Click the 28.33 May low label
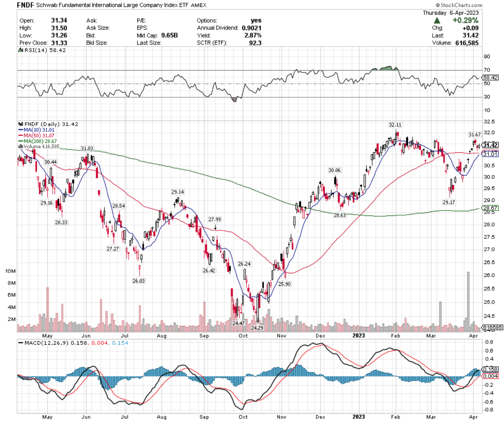This screenshot has width=504, height=421. [x=61, y=223]
